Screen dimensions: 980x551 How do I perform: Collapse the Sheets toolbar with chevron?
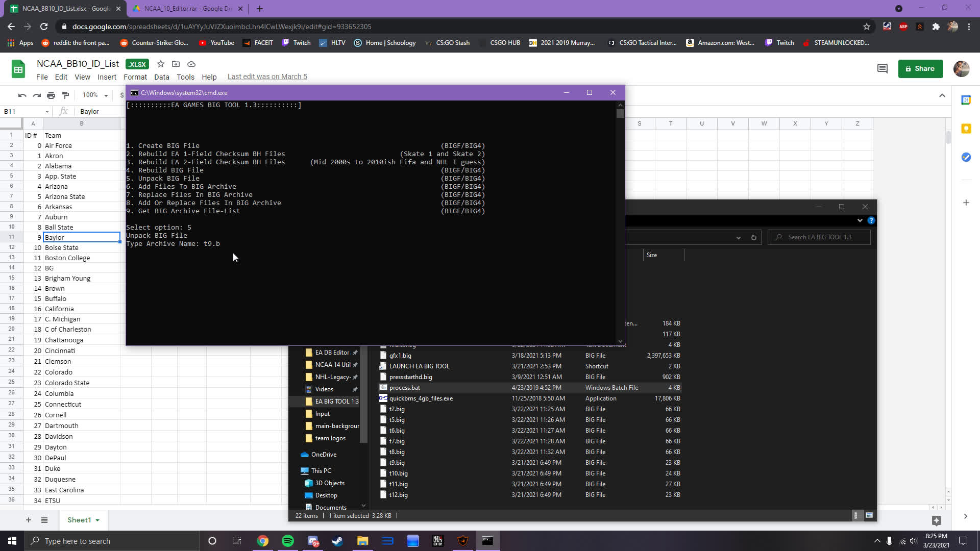point(942,95)
